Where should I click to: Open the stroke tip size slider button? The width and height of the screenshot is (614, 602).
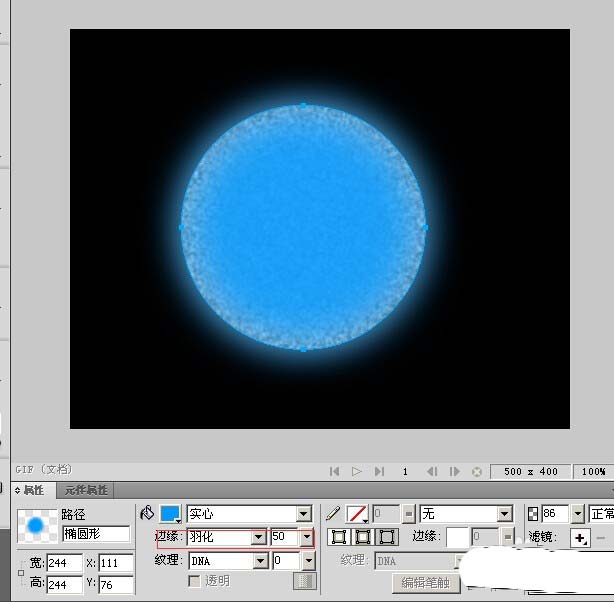pyautogui.click(x=408, y=514)
